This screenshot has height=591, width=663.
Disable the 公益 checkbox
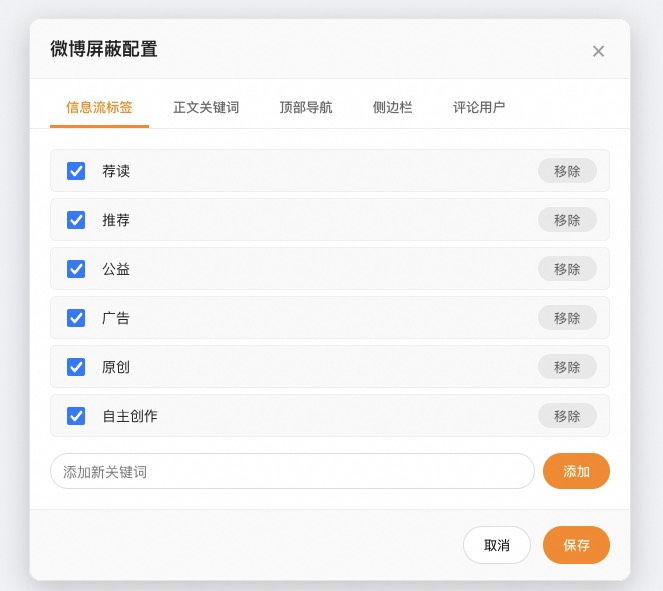tap(76, 269)
